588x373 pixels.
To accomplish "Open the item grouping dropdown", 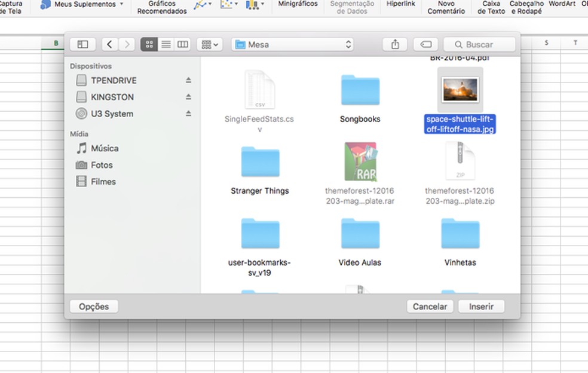I will (209, 44).
